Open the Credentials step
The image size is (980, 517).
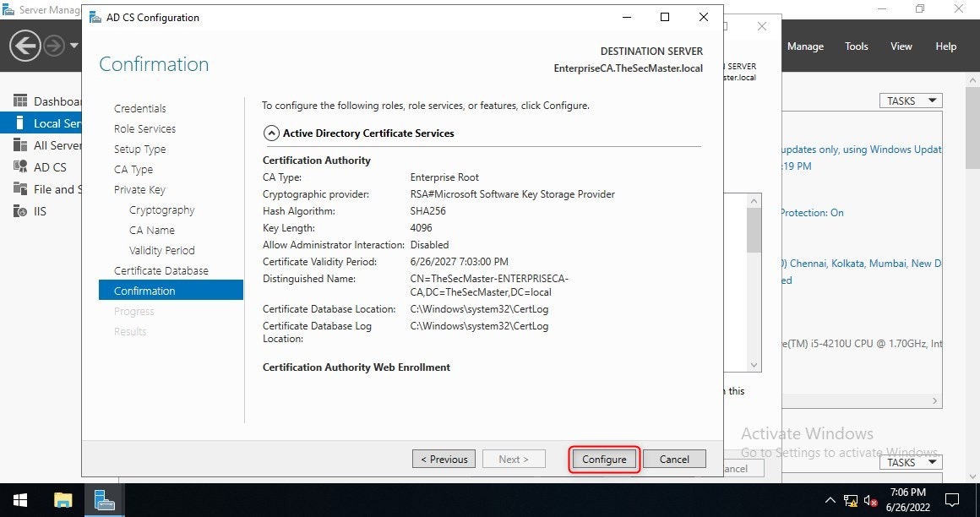point(140,108)
